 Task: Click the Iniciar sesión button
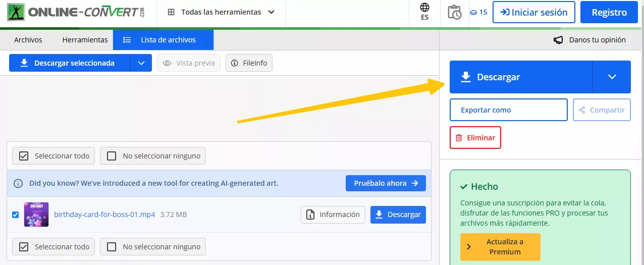point(534,12)
